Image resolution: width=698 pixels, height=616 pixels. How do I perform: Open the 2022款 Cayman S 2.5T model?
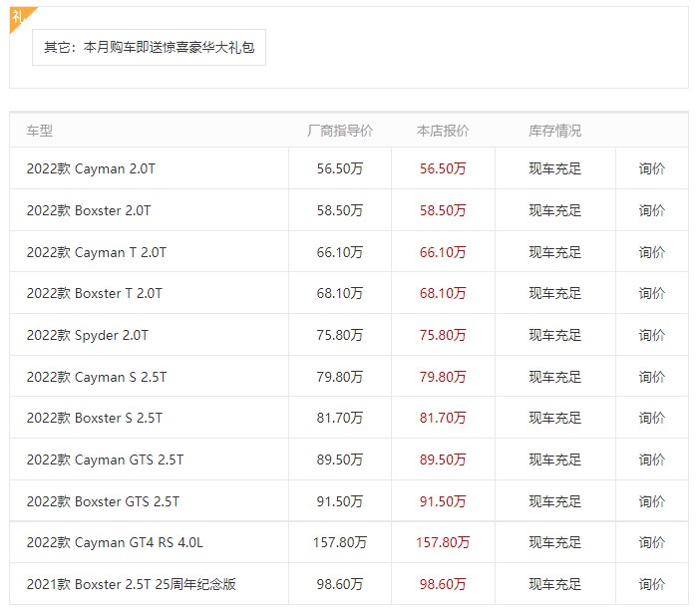pos(96,377)
